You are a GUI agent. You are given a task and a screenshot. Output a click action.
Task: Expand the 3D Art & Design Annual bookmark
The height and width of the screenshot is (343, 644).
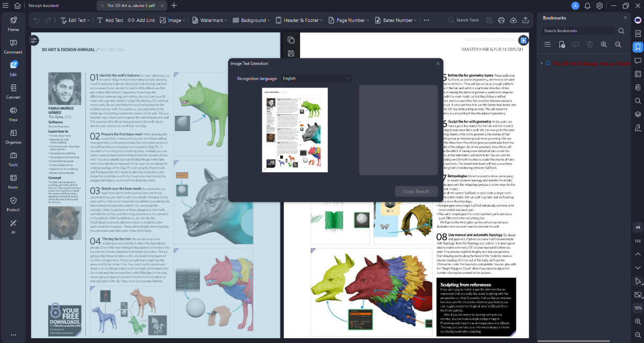[541, 63]
